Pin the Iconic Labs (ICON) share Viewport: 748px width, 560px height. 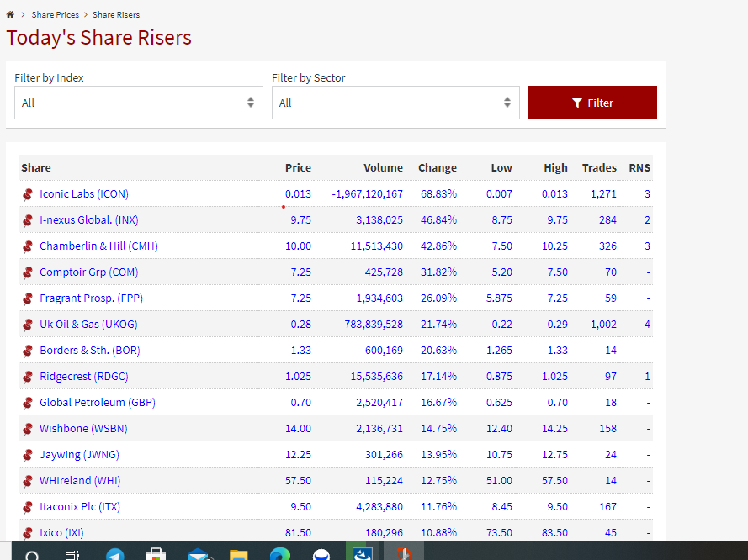point(28,194)
